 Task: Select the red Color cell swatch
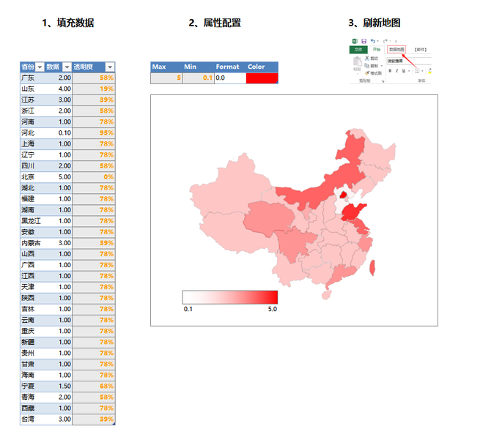262,78
